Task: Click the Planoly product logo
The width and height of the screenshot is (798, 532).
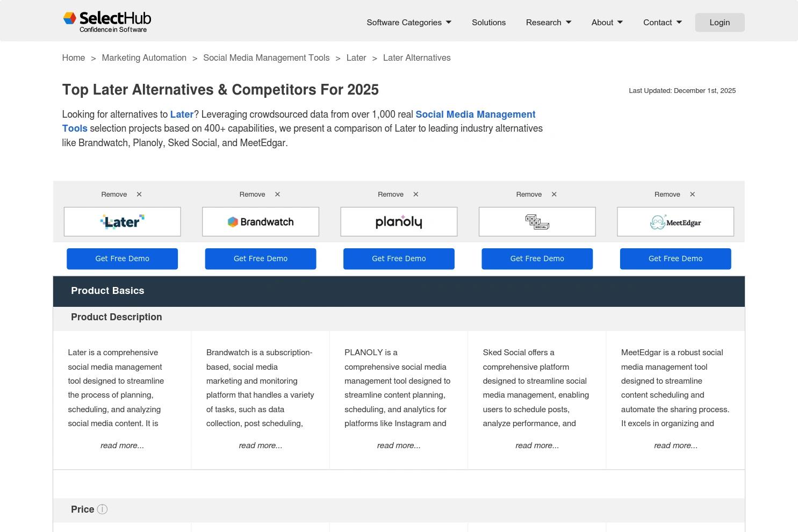Action: [399, 221]
